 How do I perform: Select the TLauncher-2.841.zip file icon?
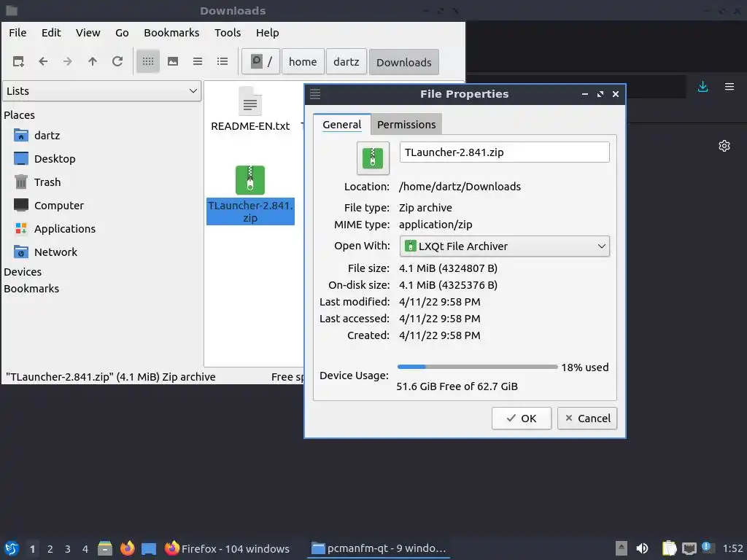pyautogui.click(x=250, y=180)
